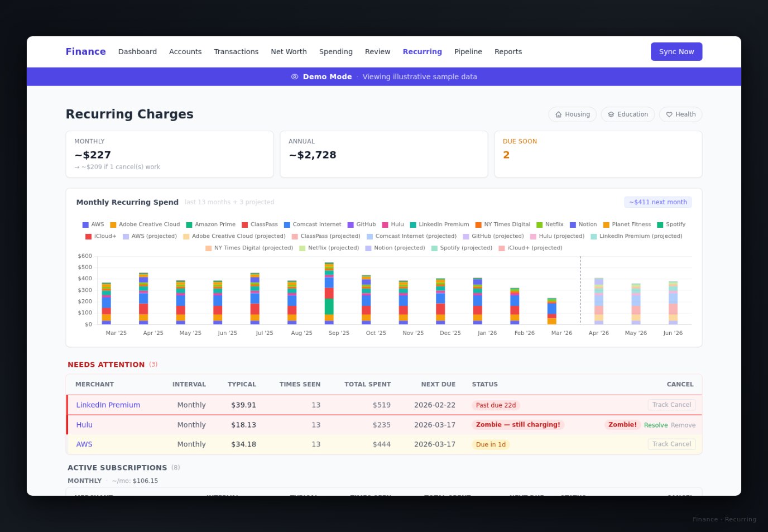Toggle the Adobe Creative Cloud series in the legend
The height and width of the screenshot is (532, 768).
(113, 224)
